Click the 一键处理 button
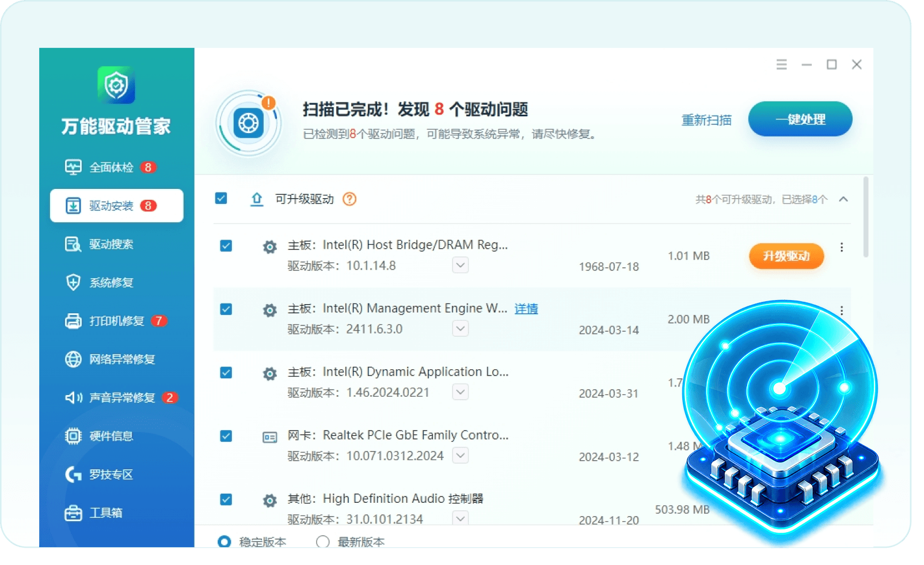Screen dimensions: 924x565 click(800, 119)
